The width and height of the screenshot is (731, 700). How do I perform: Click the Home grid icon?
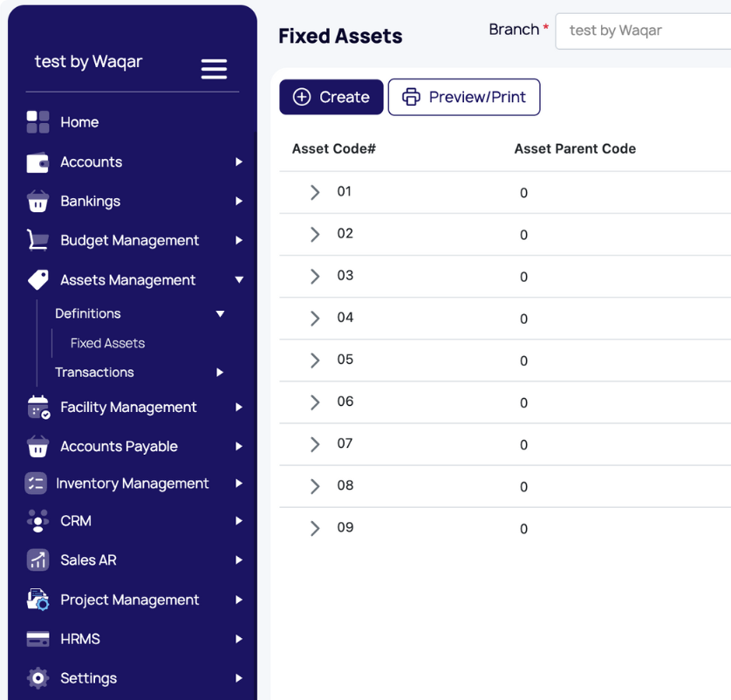[38, 122]
